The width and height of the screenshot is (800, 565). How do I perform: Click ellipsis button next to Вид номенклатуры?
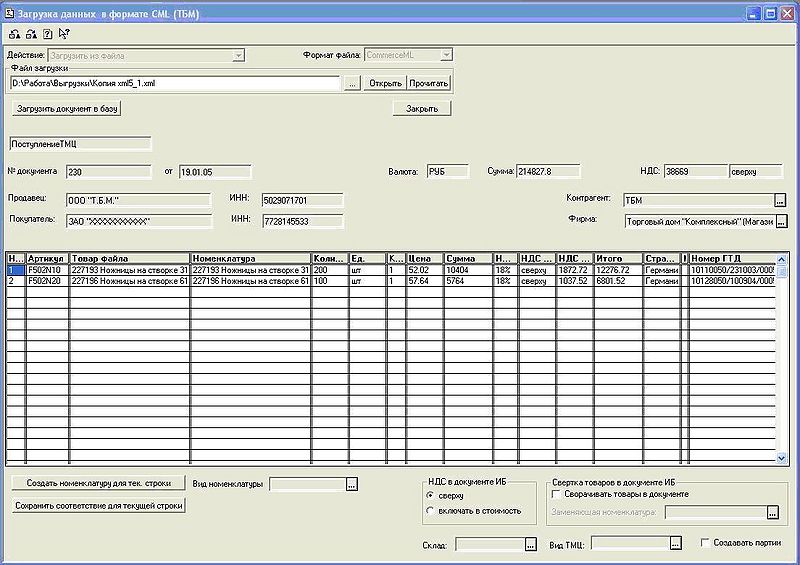point(351,484)
